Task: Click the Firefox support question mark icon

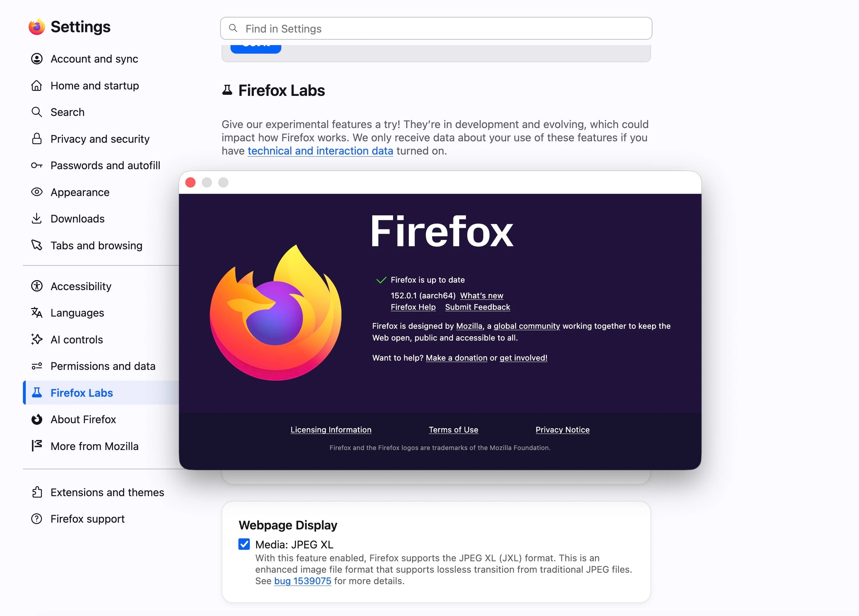Action: (x=37, y=519)
